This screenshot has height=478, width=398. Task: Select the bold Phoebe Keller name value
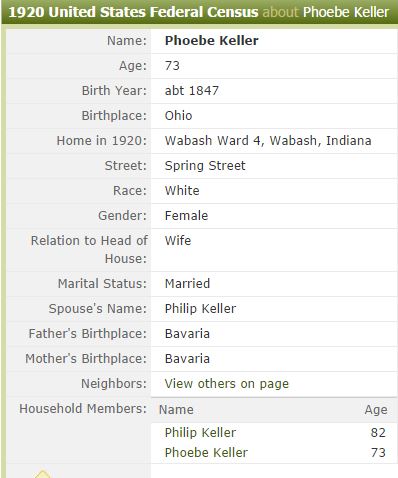coord(212,41)
